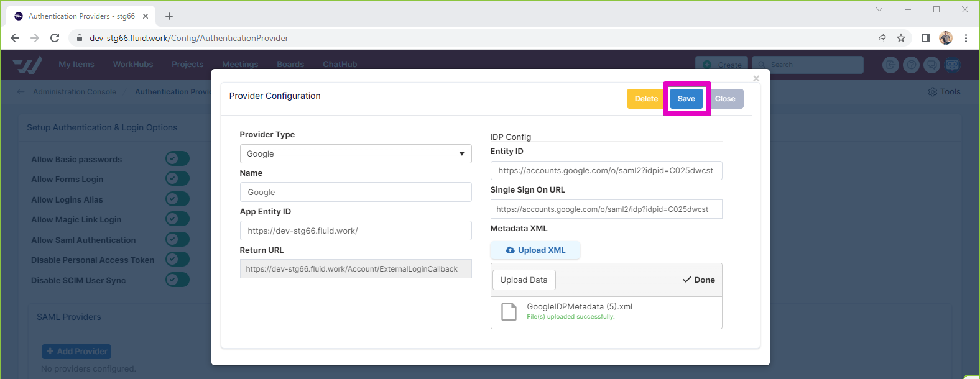
Task: Dismiss the modal with the X icon
Action: pos(756,78)
